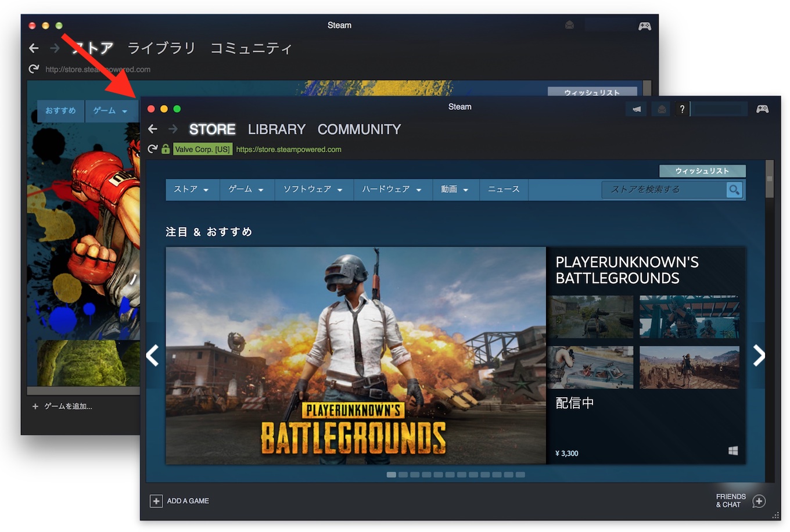Click the store search magnifier icon
The image size is (790, 532).
734,190
